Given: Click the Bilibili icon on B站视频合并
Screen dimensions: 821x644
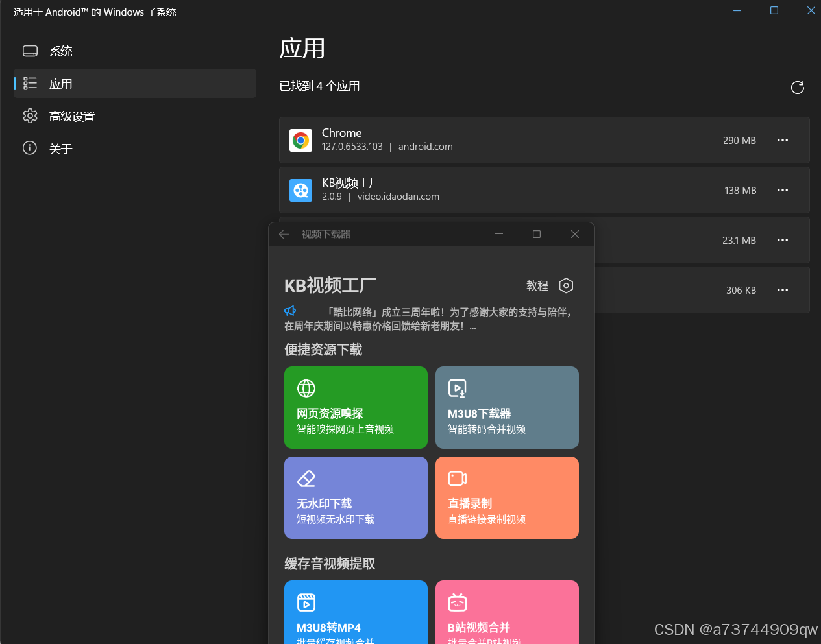Looking at the screenshot, I should 458,602.
